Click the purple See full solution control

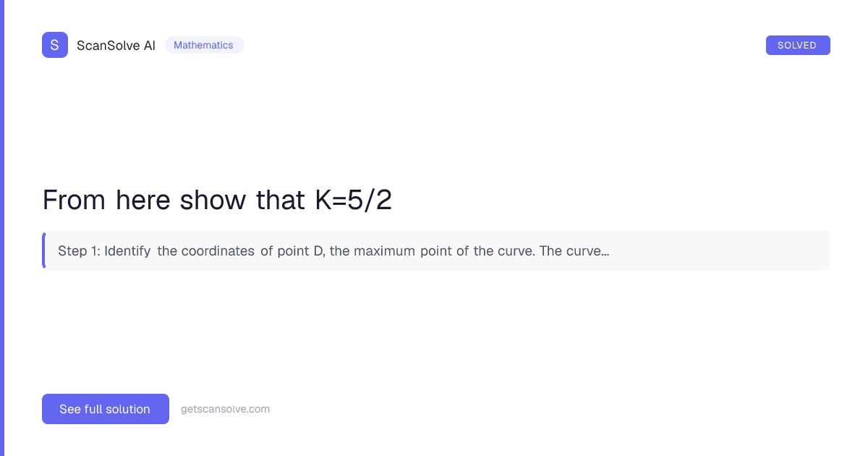[106, 409]
